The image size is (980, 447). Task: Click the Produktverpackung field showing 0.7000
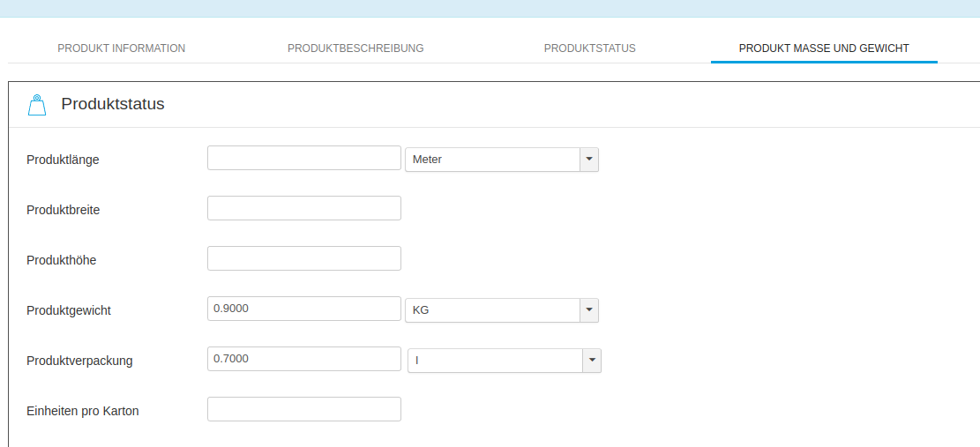[304, 360]
